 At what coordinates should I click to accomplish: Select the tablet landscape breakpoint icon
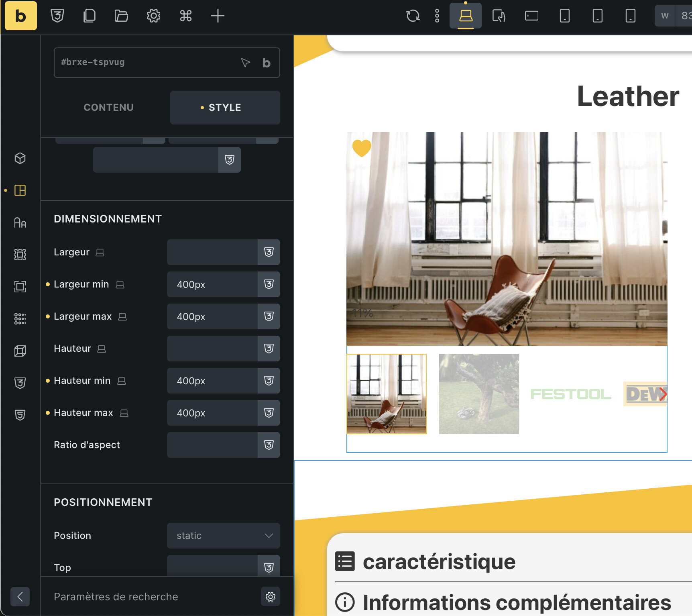click(x=532, y=16)
